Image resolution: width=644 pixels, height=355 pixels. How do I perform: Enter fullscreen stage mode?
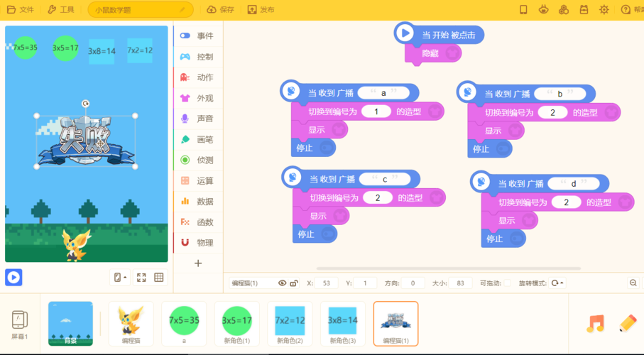click(x=141, y=278)
